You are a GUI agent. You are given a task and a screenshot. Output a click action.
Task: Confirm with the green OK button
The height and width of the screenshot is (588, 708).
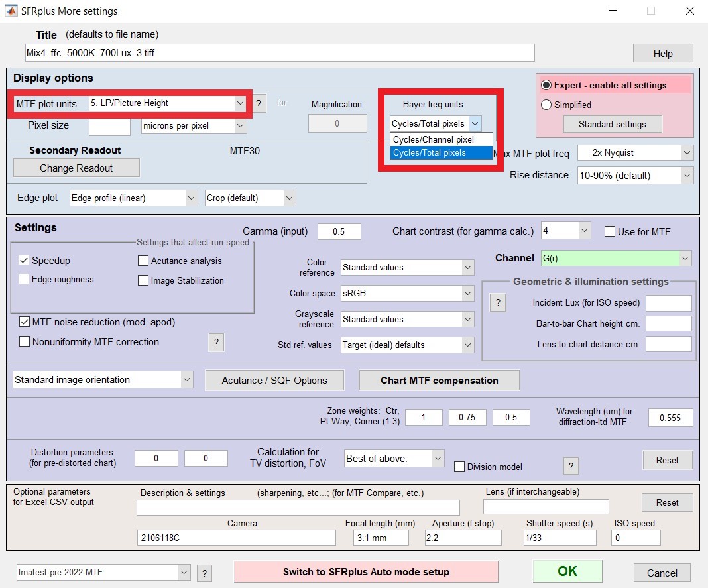567,571
